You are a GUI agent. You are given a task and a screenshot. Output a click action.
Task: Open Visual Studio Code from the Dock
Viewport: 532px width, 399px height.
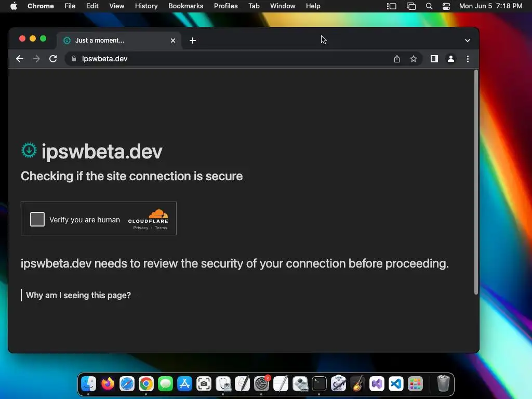tap(396, 384)
